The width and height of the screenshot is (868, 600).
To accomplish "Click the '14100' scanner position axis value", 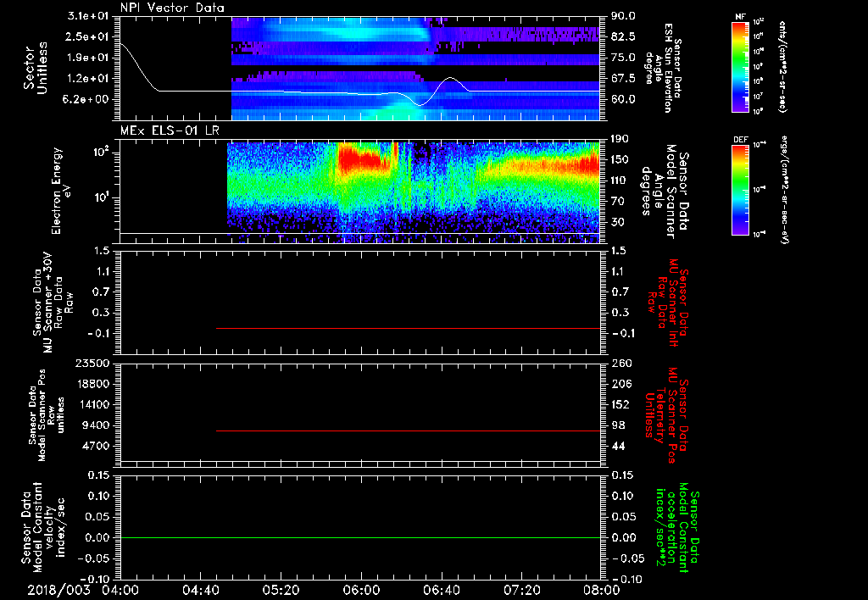I will [93, 404].
